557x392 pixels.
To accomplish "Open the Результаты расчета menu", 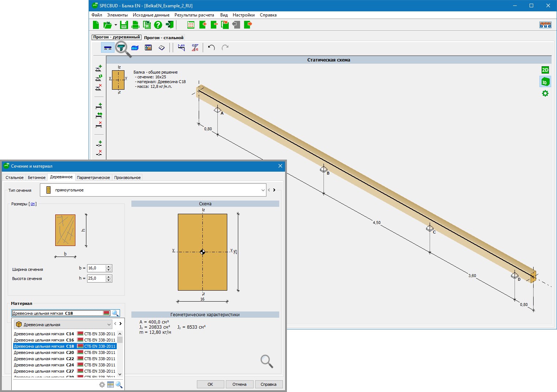I will tap(194, 15).
